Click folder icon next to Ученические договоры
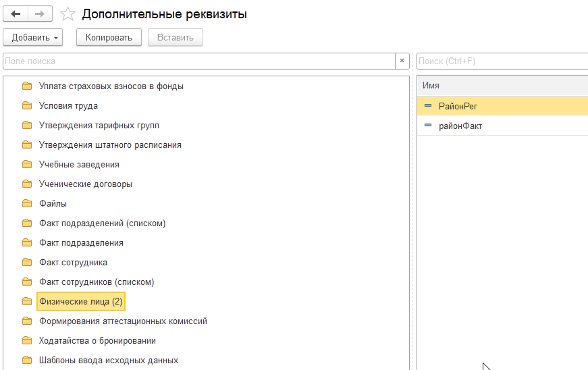This screenshot has height=370, width=588. (27, 184)
